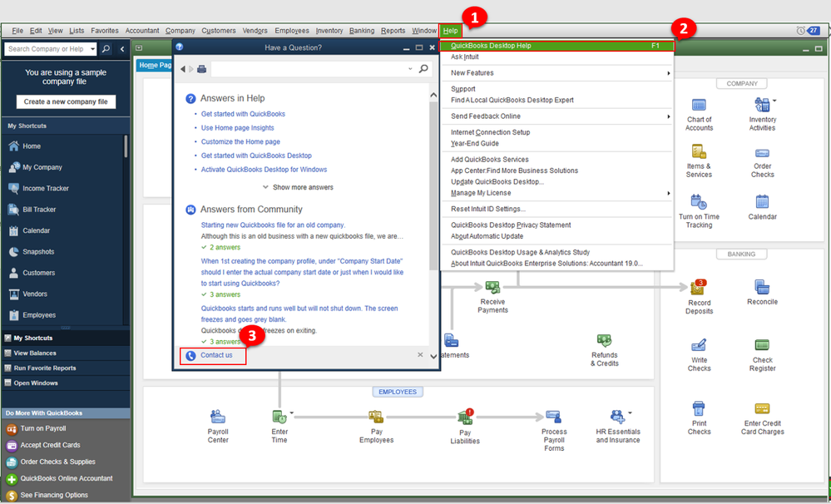Click the Pay Liabilities icon
Screen dimensions: 831x504
(465, 417)
